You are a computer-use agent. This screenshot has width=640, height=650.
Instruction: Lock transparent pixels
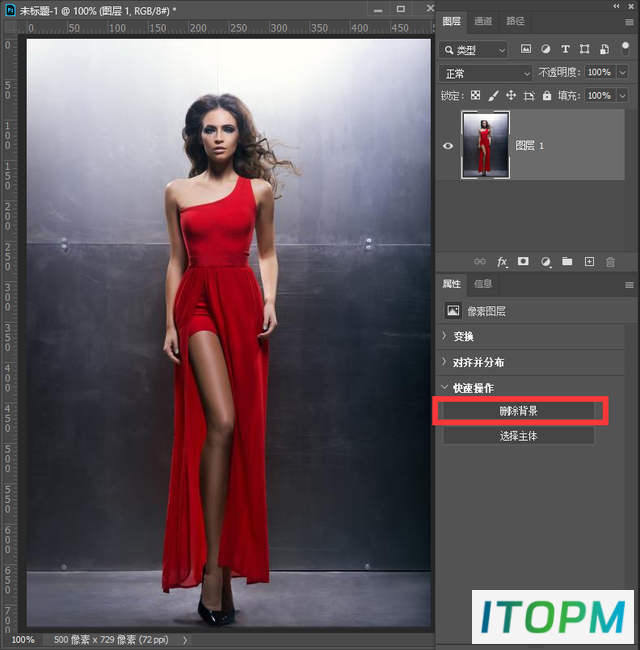475,96
